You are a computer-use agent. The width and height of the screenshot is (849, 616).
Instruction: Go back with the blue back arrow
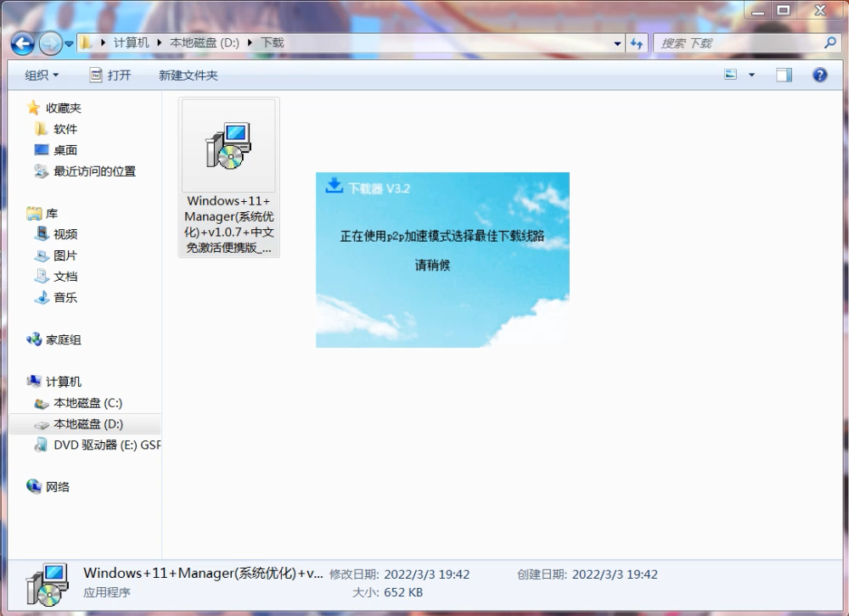23,43
